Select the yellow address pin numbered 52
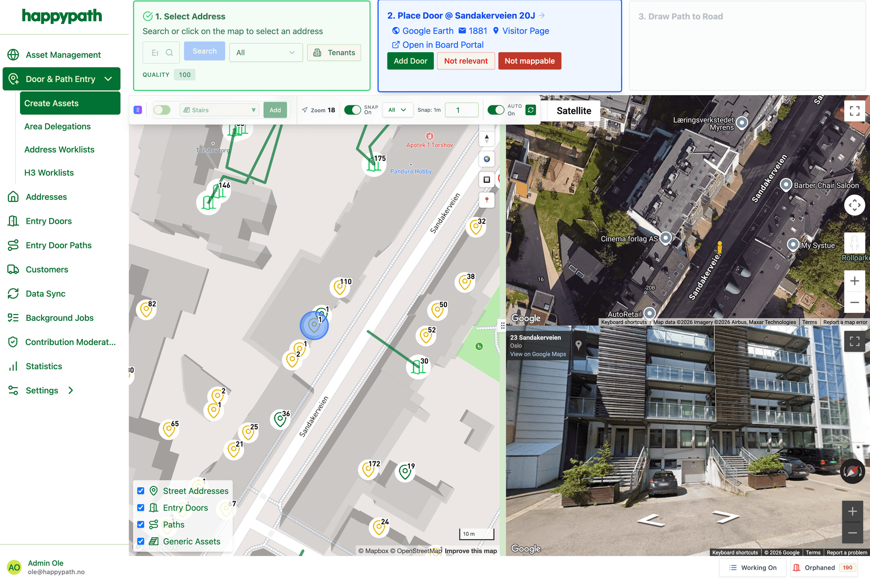870x588 pixels. click(426, 336)
